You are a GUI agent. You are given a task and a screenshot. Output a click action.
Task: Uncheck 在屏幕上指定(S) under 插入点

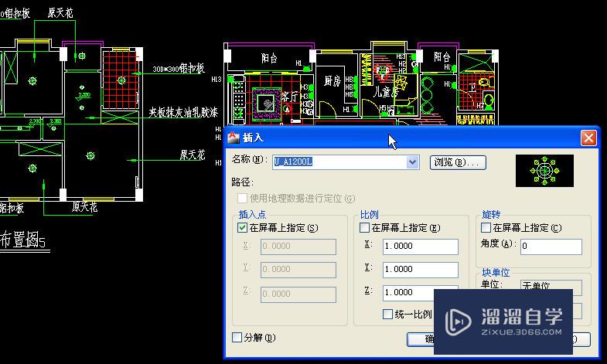(242, 227)
